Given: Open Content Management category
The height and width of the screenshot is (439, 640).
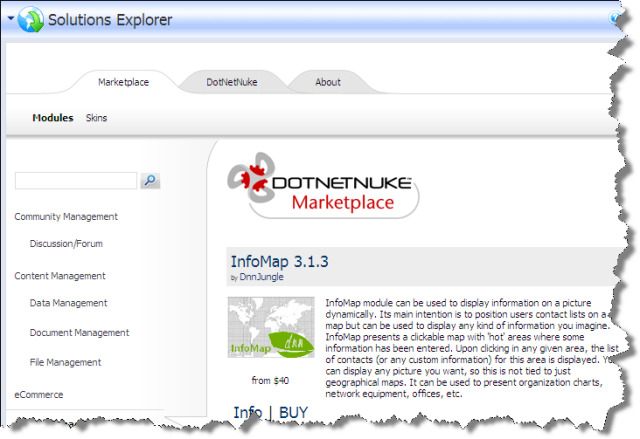Looking at the screenshot, I should pos(60,276).
